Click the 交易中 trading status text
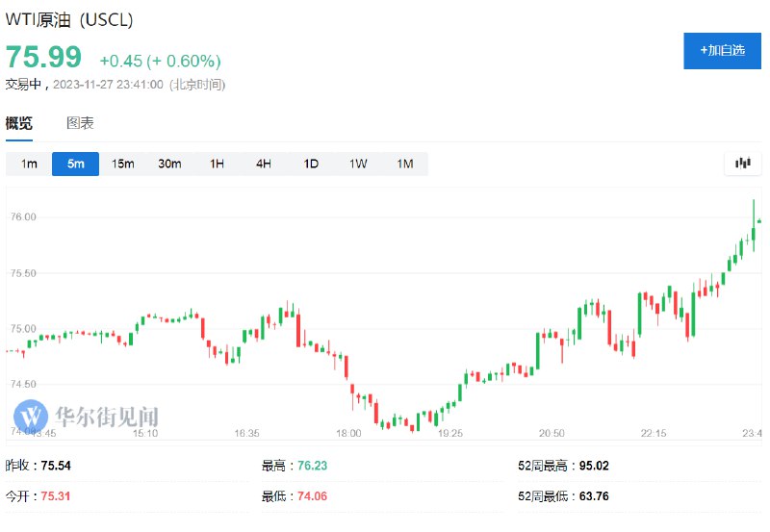 pyautogui.click(x=23, y=85)
